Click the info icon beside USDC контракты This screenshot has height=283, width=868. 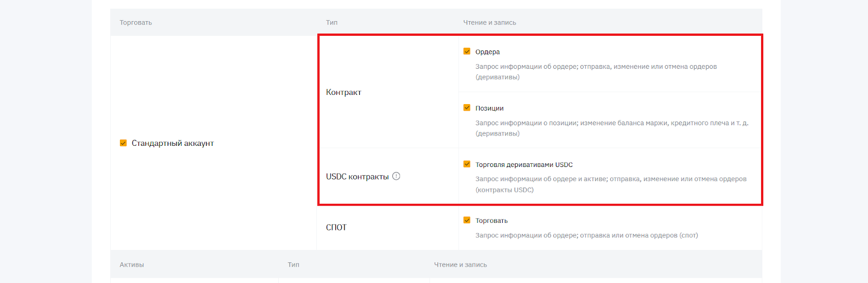tap(396, 176)
